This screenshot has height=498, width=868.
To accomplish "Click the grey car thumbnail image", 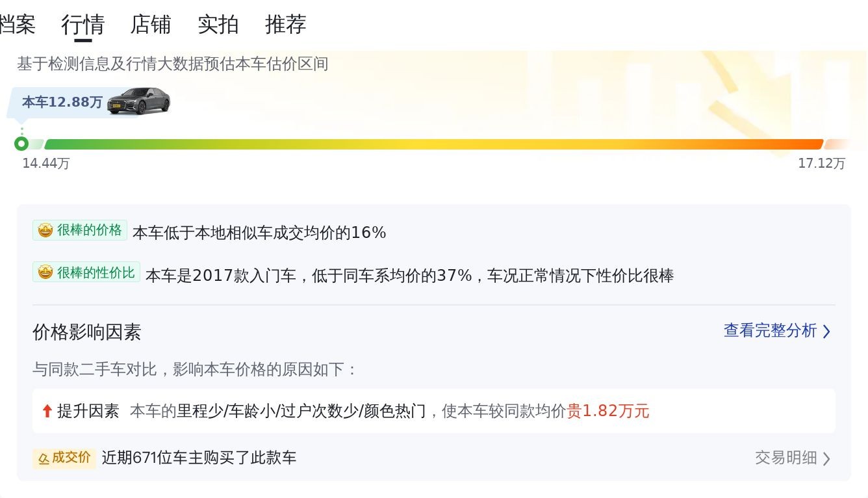I will click(x=138, y=101).
